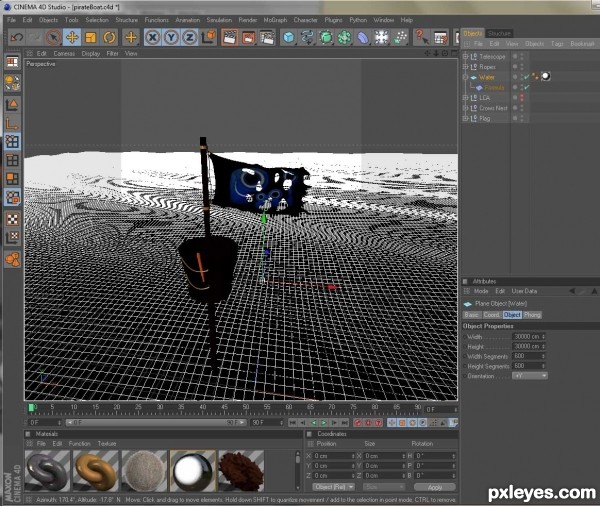Select Use Edges mode in left palette

pos(13,160)
